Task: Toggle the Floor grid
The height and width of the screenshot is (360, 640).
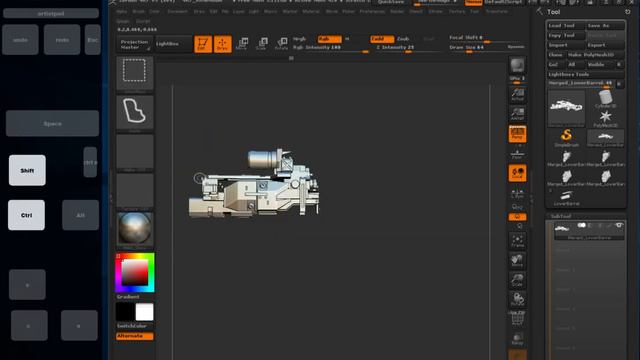Action: coord(517,154)
